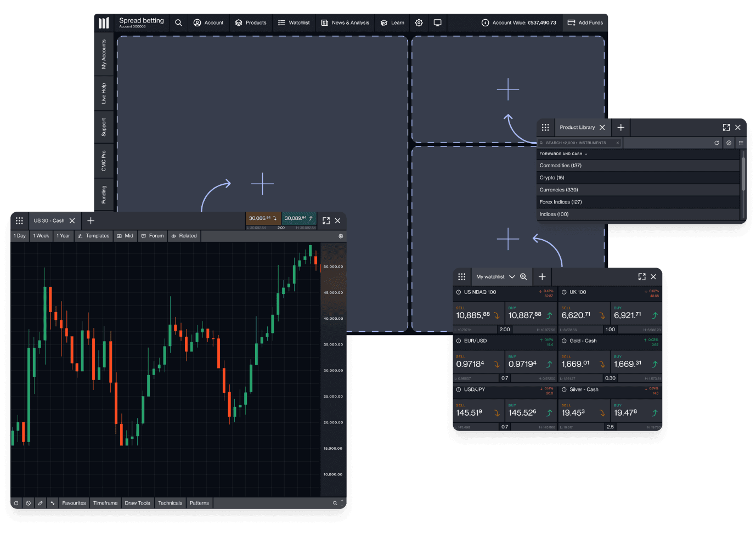Open grid menu icon in US 30 panel
This screenshot has height=538, width=756.
pyautogui.click(x=19, y=220)
